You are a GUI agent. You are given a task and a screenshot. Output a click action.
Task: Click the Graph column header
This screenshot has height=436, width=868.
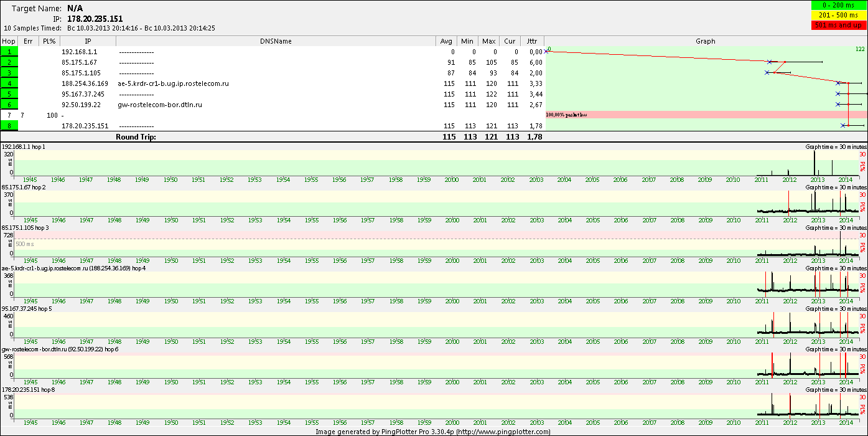pyautogui.click(x=705, y=41)
